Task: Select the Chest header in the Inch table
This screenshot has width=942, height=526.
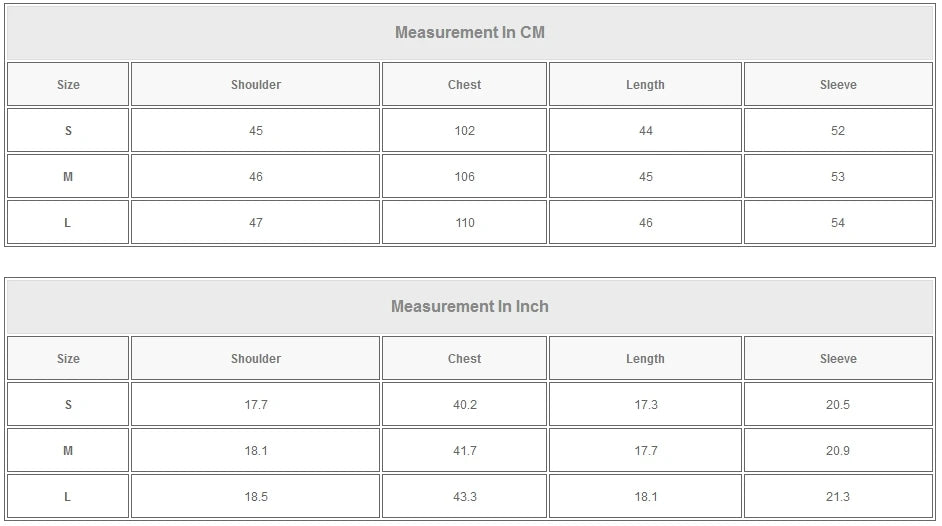Action: point(464,359)
